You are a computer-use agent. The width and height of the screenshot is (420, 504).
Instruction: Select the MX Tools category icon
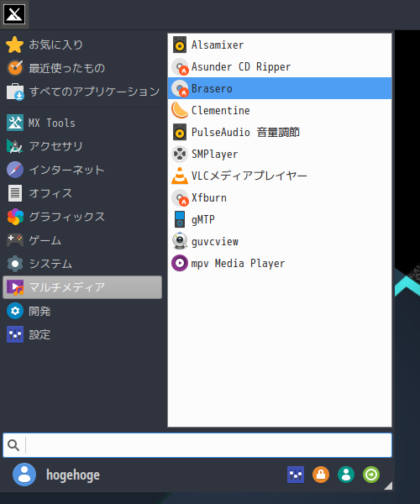[x=15, y=123]
